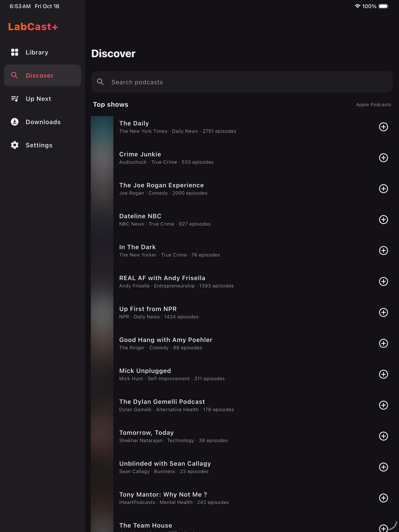Add Dateline NBC via plus icon

pos(383,219)
